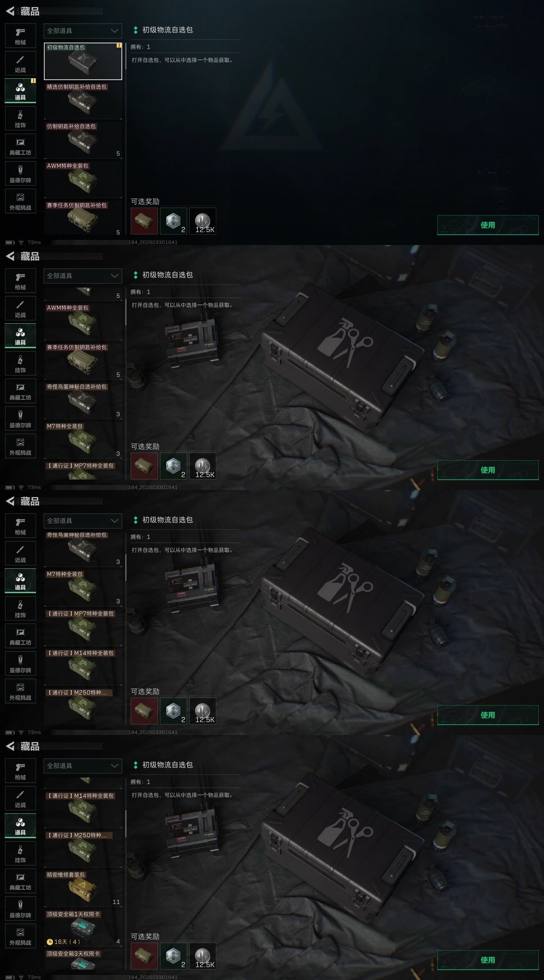Open the 全部道具 filter on the triangle-logo screen
The width and height of the screenshot is (544, 980).
[x=83, y=31]
